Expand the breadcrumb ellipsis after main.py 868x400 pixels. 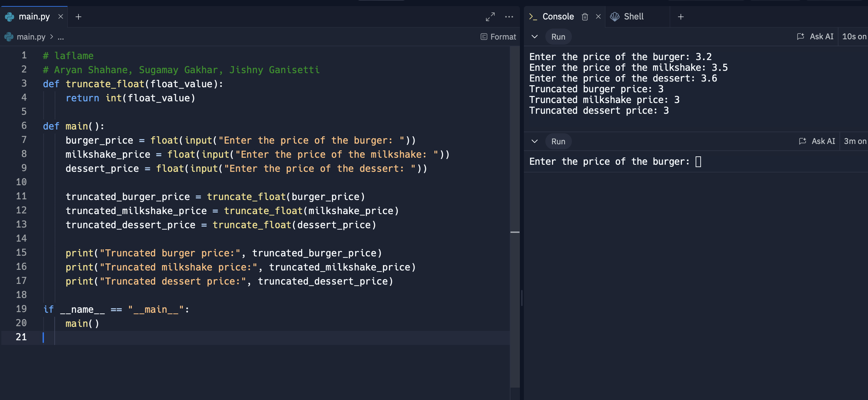coord(61,37)
